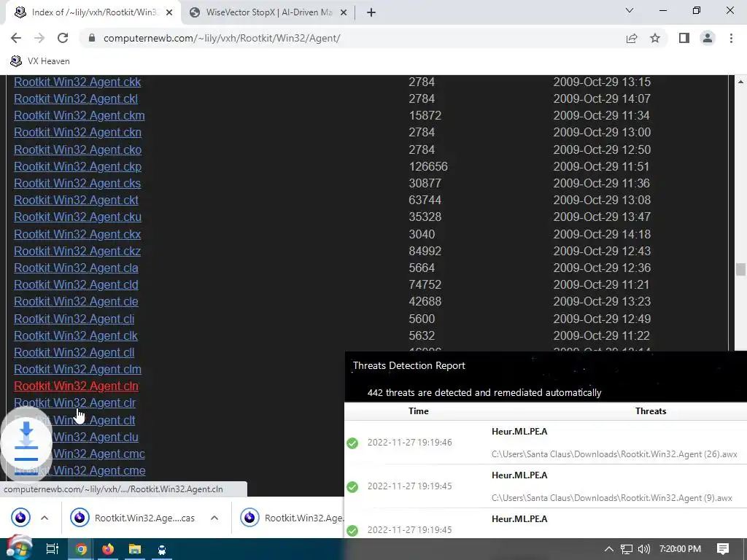
Task: Open File Explorer from the taskbar
Action: click(x=135, y=549)
